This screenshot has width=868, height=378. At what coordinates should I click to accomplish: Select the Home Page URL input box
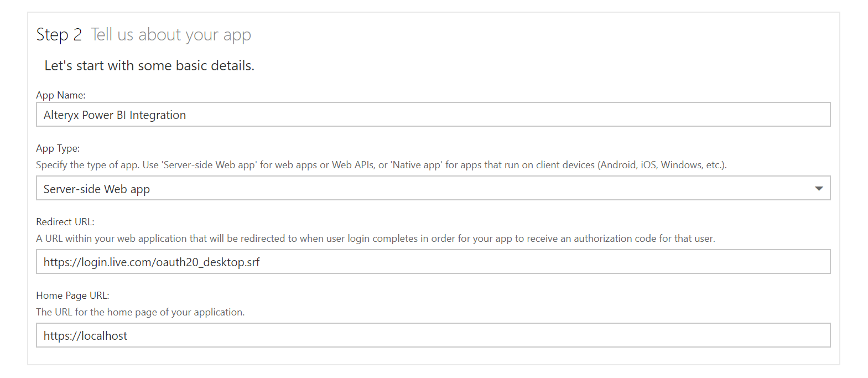[x=433, y=335]
